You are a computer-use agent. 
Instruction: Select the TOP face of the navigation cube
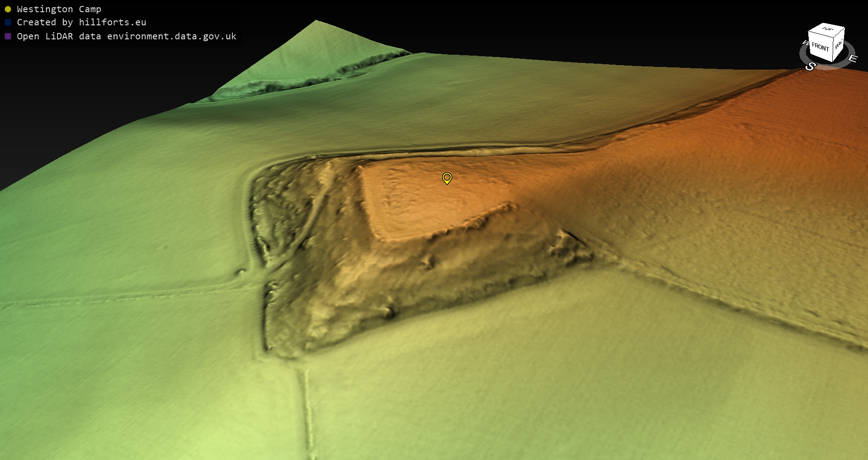(827, 29)
